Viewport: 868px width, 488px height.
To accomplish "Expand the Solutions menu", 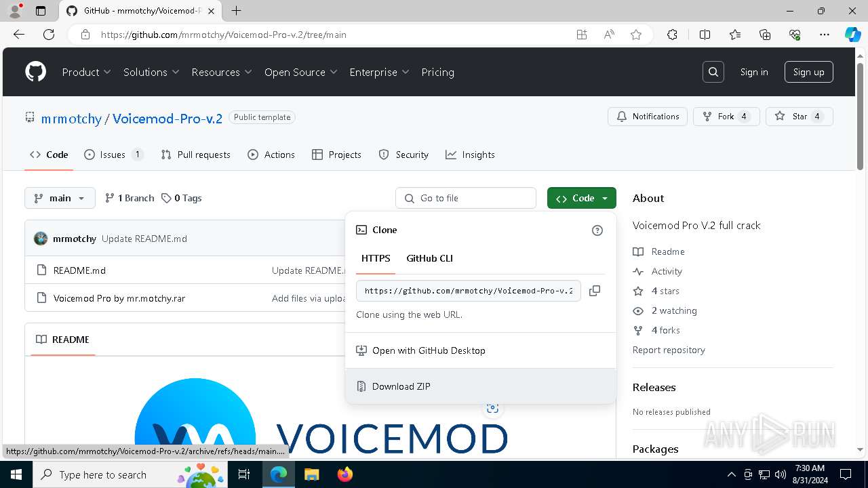I will (x=151, y=72).
